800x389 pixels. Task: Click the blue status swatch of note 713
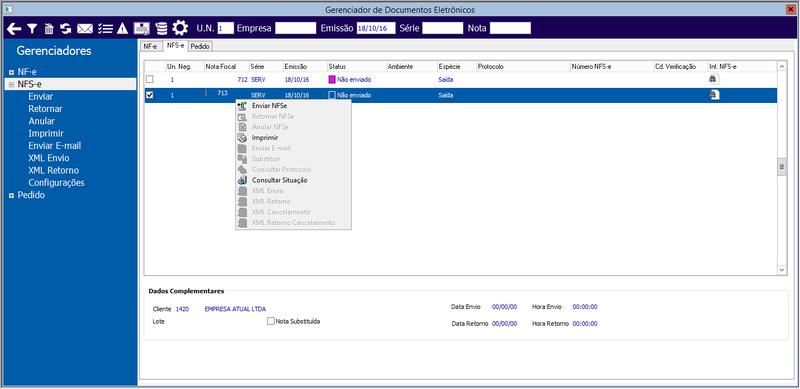click(x=332, y=95)
